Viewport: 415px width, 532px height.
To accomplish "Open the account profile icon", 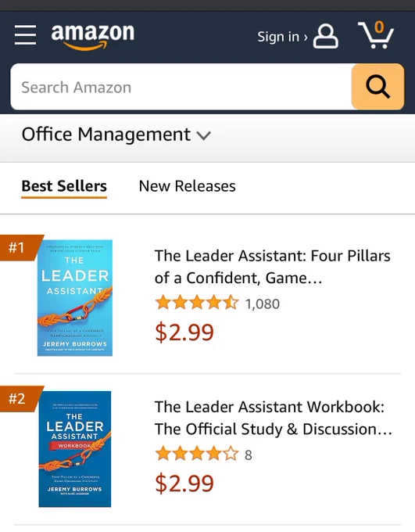I will pos(325,36).
